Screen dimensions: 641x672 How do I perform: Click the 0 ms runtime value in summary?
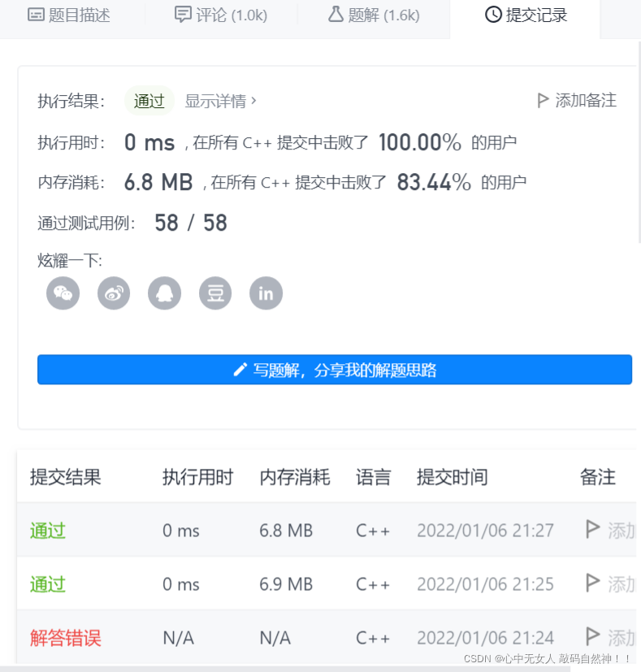pyautogui.click(x=149, y=142)
